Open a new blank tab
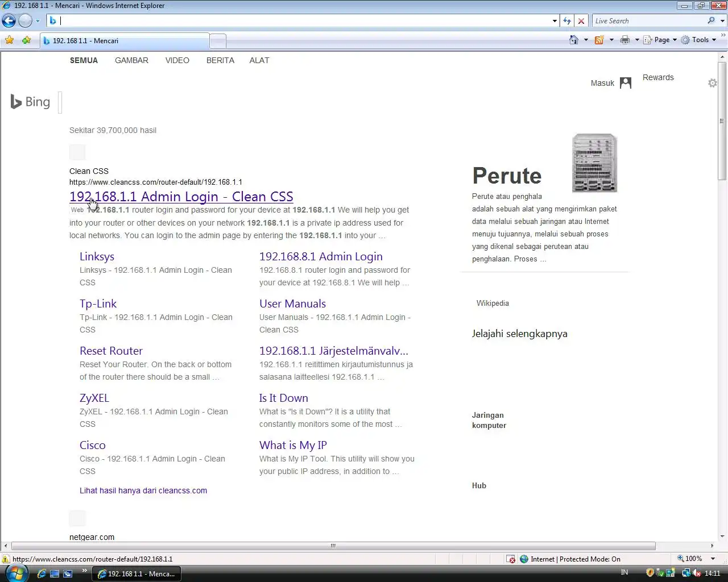 point(218,41)
